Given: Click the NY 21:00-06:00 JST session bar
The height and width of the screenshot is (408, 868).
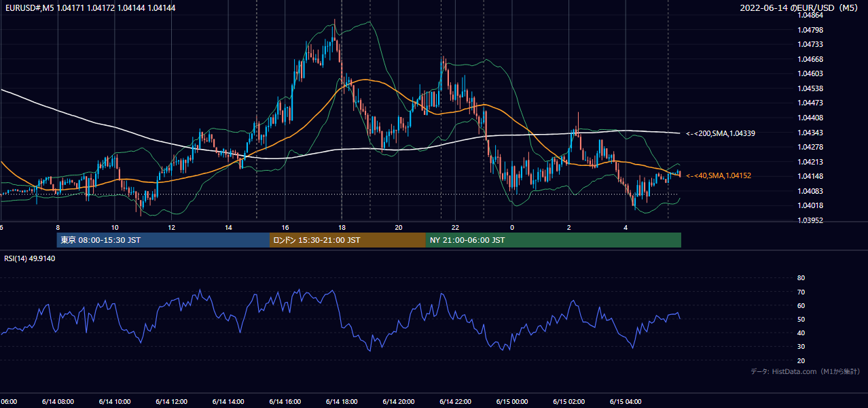Looking at the screenshot, I should pyautogui.click(x=554, y=240).
